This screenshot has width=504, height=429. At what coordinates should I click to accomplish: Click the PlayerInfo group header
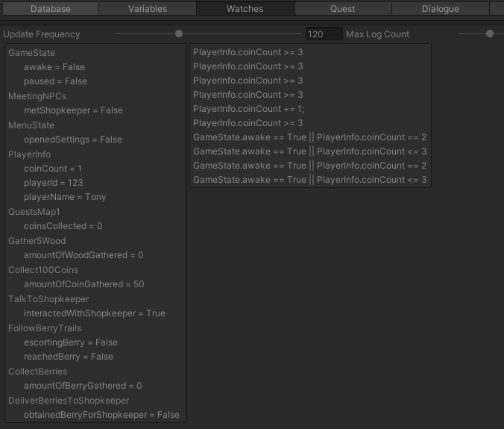click(29, 154)
